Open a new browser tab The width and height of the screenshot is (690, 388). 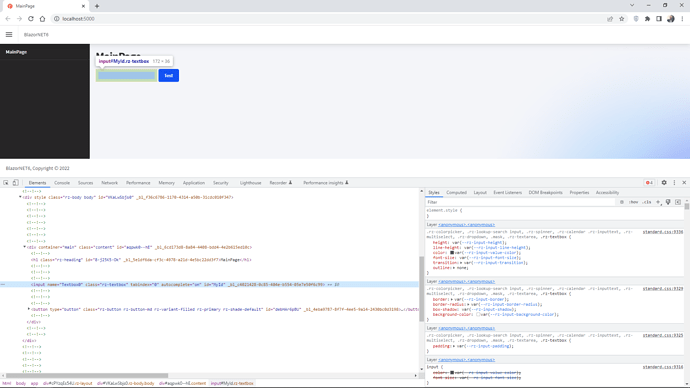coord(97,6)
